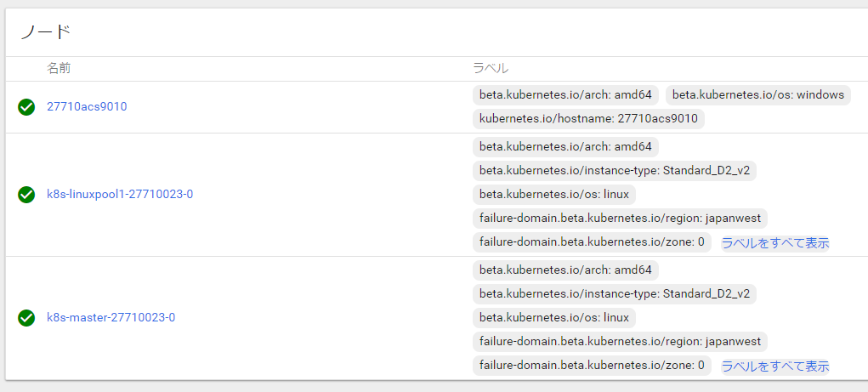Click the green checkmark beside k8s-master-27710023-0
This screenshot has height=392, width=868.
26,318
